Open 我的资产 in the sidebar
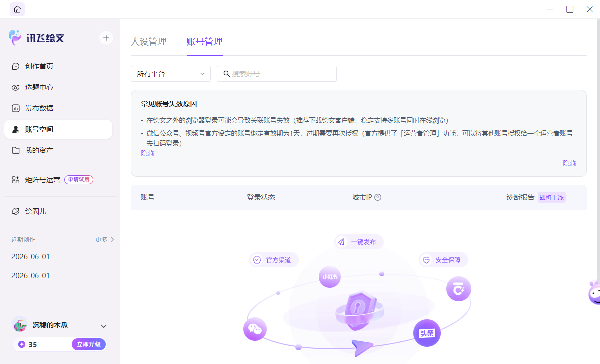The width and height of the screenshot is (600, 364). point(58,150)
